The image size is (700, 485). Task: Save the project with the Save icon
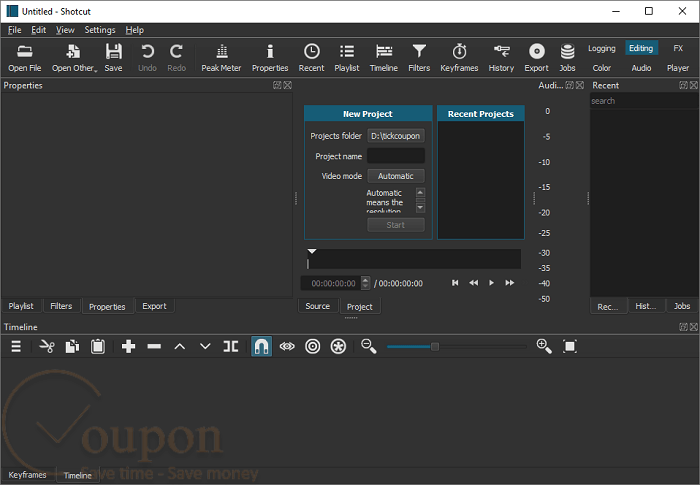(x=113, y=58)
